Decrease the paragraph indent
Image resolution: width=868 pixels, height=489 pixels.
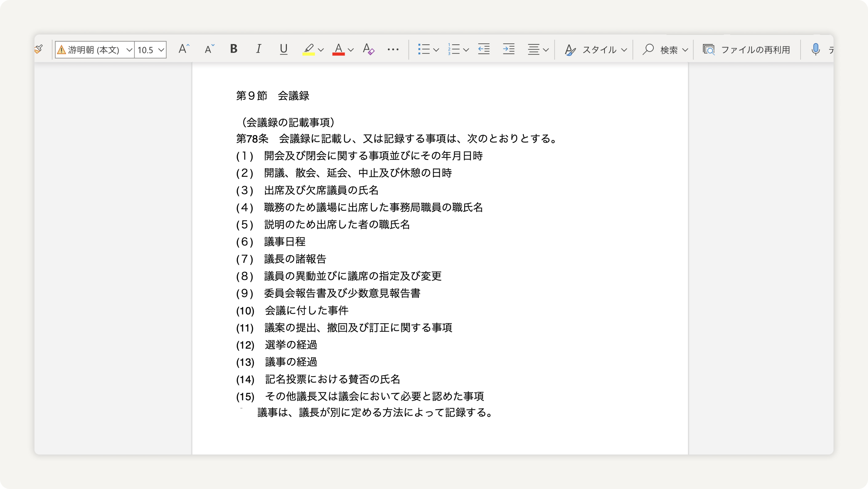pyautogui.click(x=484, y=49)
